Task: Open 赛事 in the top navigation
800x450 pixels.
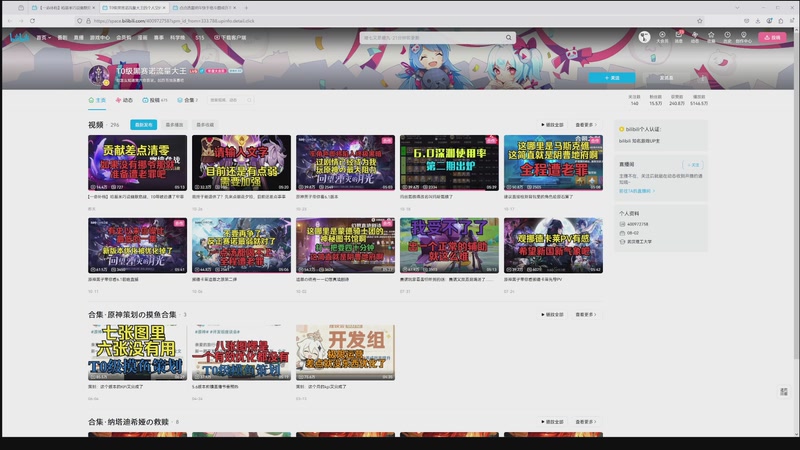Action: tap(159, 37)
